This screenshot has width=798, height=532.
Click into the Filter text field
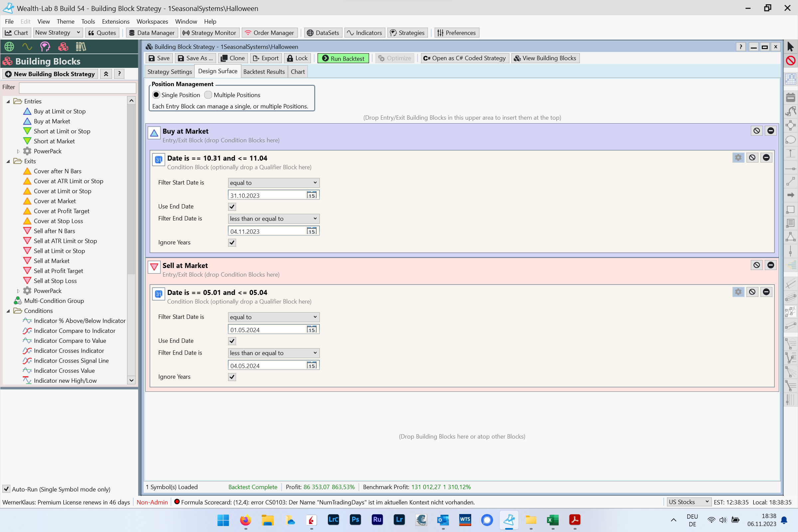[78, 87]
